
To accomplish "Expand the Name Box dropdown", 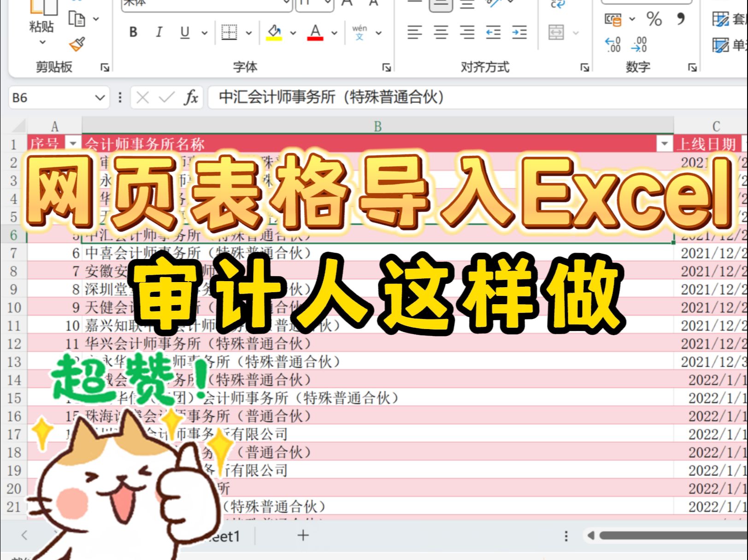I will tap(100, 98).
